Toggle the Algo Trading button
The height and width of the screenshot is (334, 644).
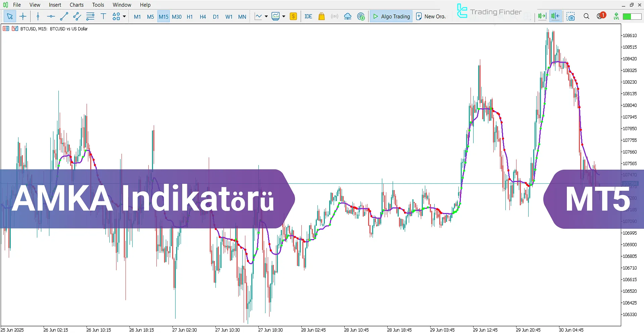click(x=391, y=16)
